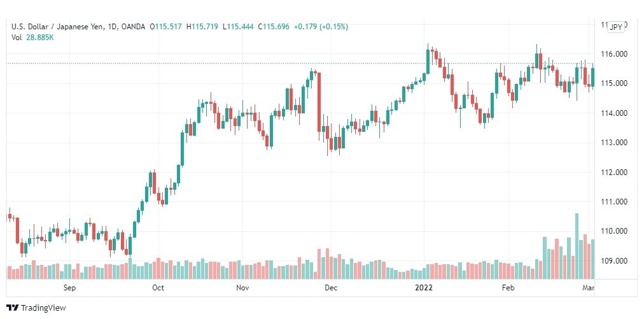
Task: Click the large red candle in late November
Action: click(319, 101)
